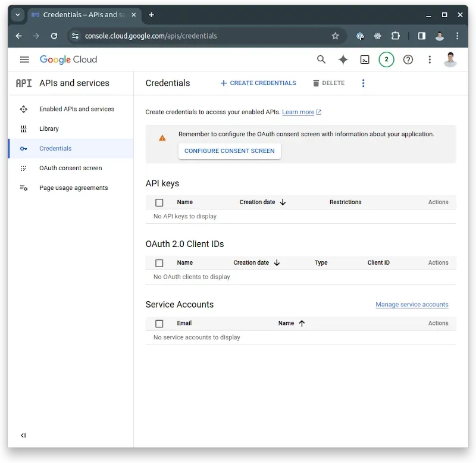Screen dimensions: 476x463
Task: Click the Enabled APIs and services sidebar icon
Action: coord(24,109)
